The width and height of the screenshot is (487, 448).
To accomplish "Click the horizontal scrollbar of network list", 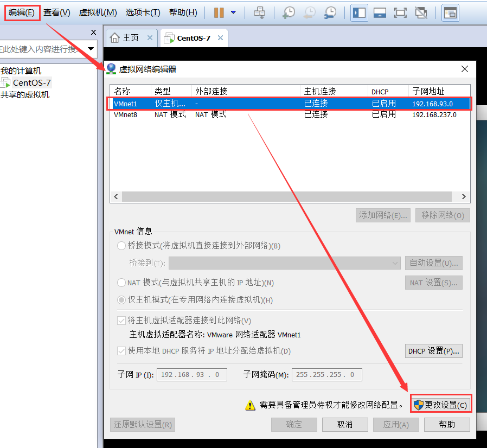I will [287, 196].
